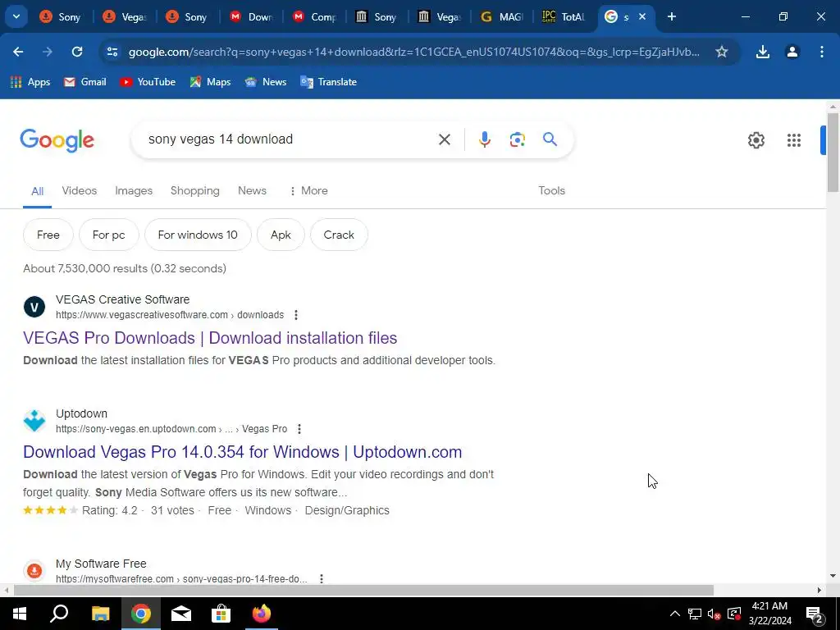Open more options for VEGAS Creative Software result
840x630 pixels.
[295, 315]
